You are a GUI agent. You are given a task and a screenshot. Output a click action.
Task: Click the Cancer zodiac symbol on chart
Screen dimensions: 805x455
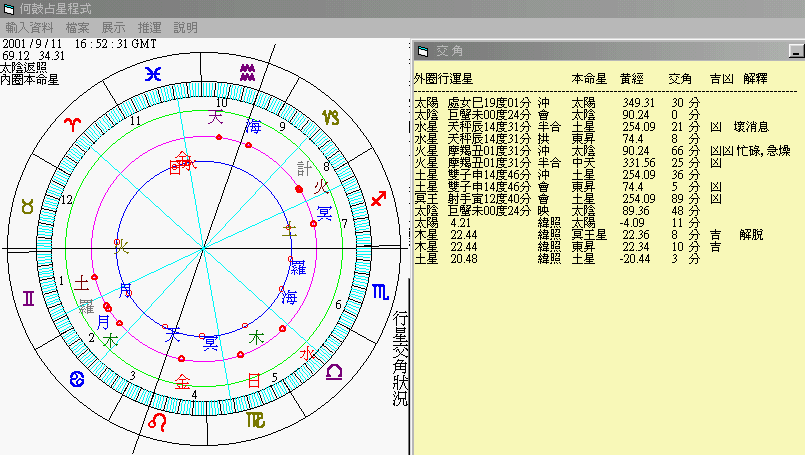pos(77,380)
